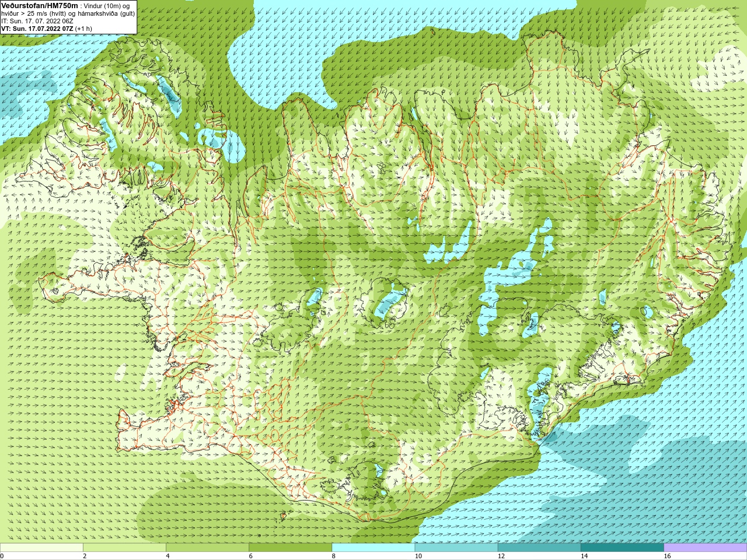Viewport: 747px width, 560px height.
Task: Select the 10–12 m/s turquoise legend swatch
Action: 456,548
